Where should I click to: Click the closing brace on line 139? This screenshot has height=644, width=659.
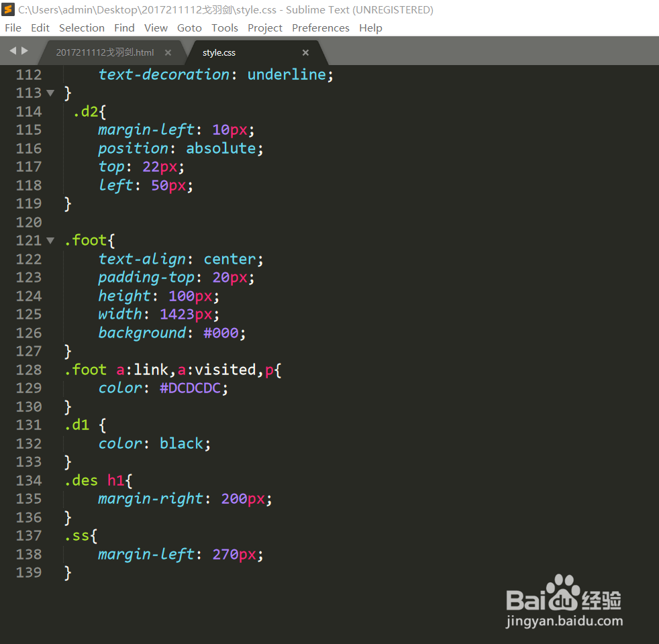pos(68,573)
